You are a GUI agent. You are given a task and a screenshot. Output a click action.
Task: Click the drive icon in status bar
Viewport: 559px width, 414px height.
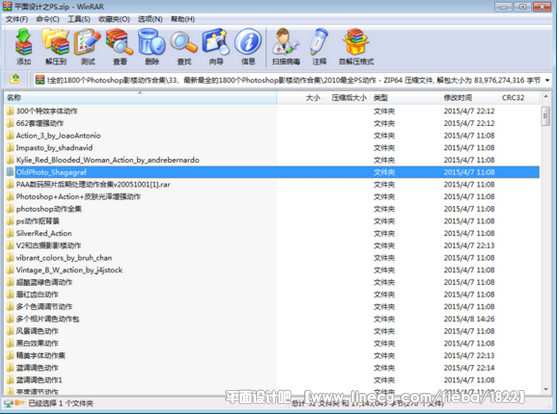click(9, 404)
